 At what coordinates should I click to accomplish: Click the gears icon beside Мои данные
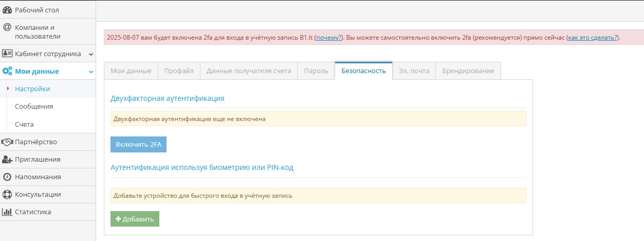click(x=7, y=71)
